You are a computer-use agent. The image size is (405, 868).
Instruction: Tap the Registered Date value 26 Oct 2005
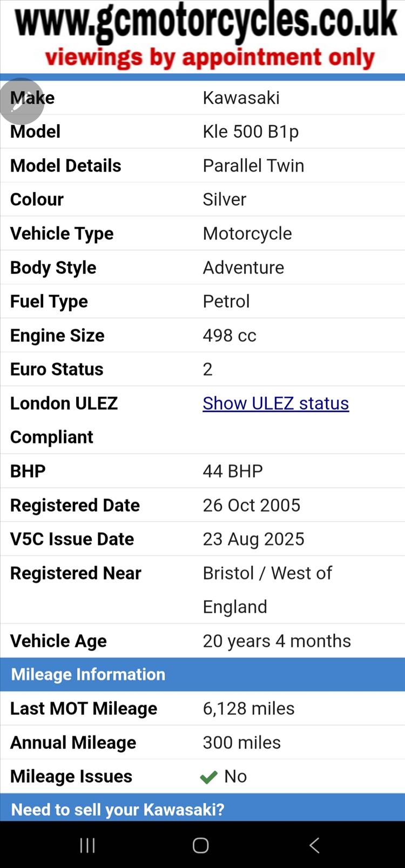[x=251, y=505]
